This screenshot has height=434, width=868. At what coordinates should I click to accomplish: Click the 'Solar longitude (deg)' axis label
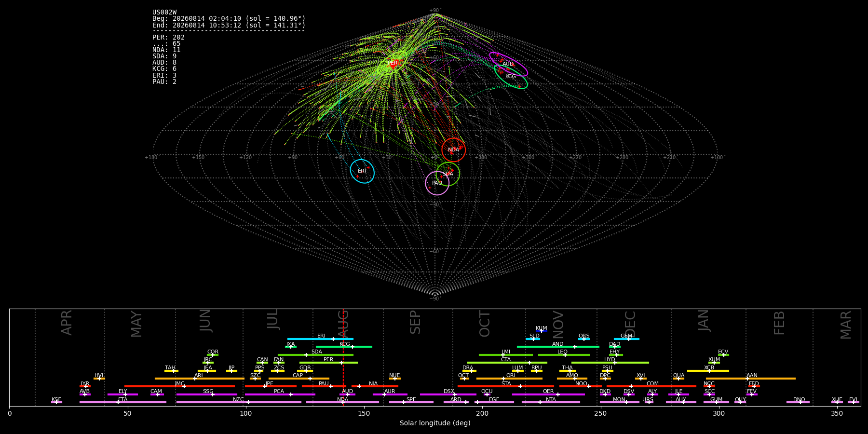435,423
